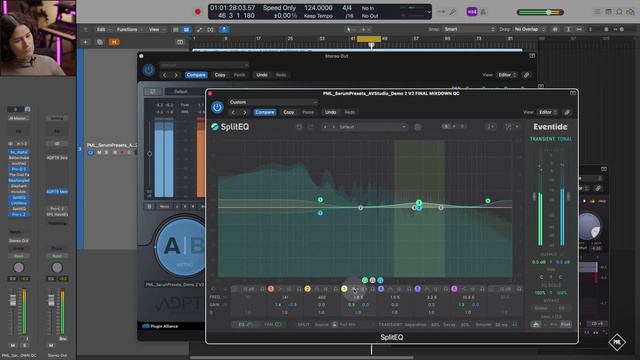This screenshot has height=360, width=640.
Task: Open Drag No Overlap dropdown
Action: tap(529, 29)
